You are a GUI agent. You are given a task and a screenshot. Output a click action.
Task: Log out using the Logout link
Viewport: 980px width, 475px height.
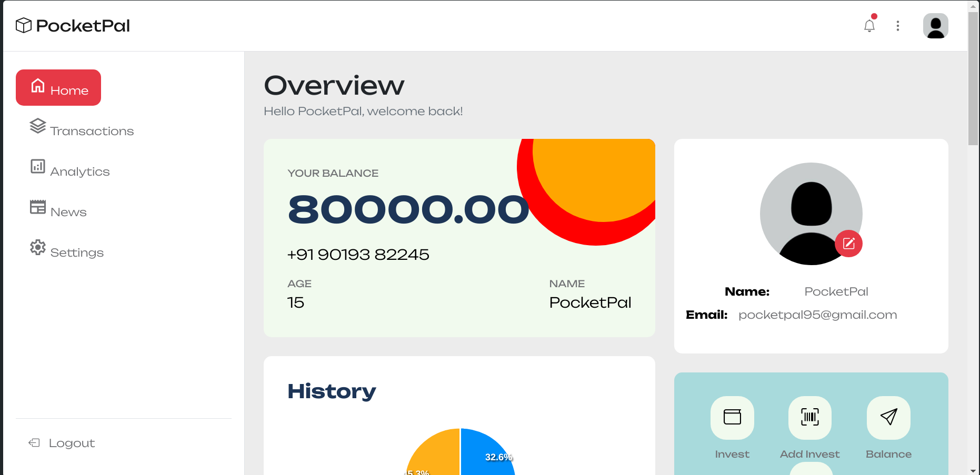[62, 443]
